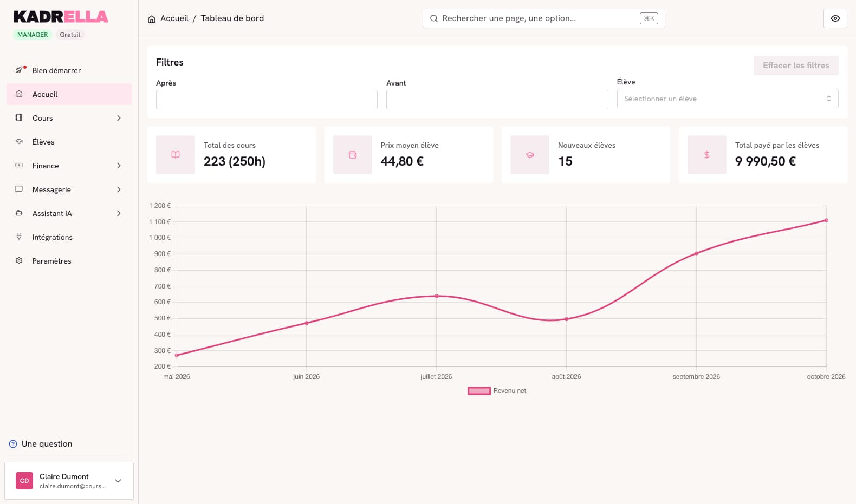This screenshot has width=856, height=504.
Task: Click the rocket icon next to Bien démarrer
Action: (x=19, y=70)
